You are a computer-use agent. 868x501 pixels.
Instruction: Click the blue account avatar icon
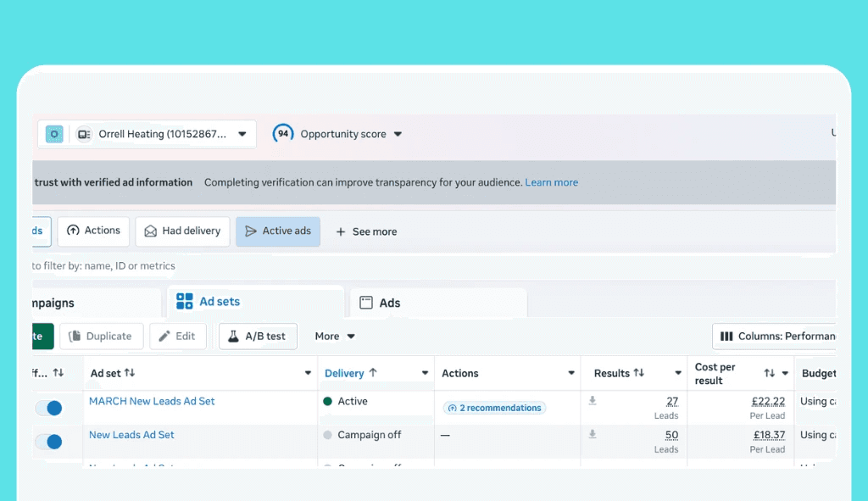pos(54,134)
